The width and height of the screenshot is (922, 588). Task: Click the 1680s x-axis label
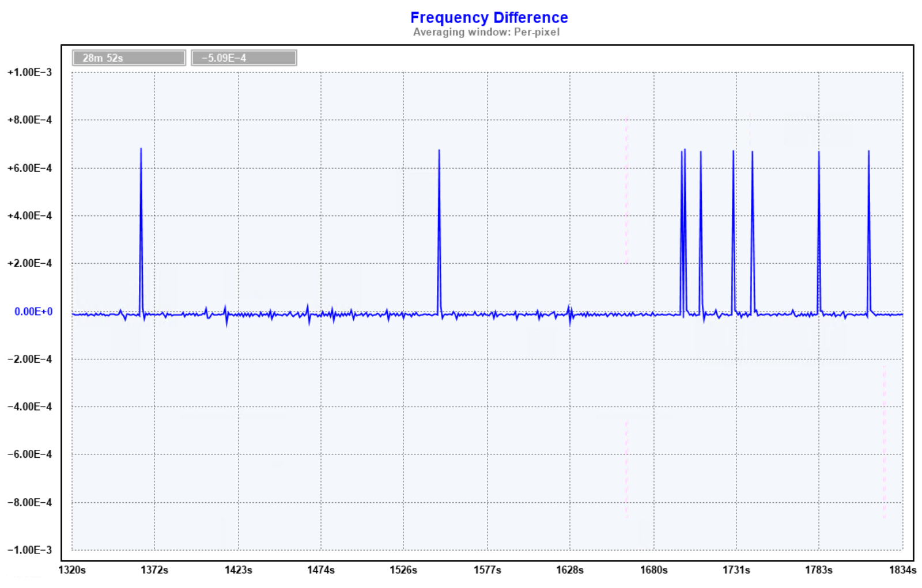point(653,570)
